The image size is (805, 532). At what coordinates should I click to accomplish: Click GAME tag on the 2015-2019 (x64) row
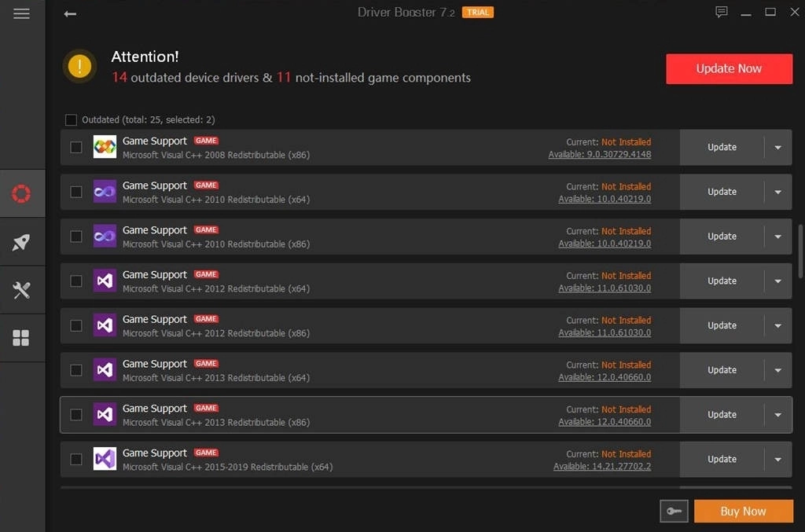206,453
